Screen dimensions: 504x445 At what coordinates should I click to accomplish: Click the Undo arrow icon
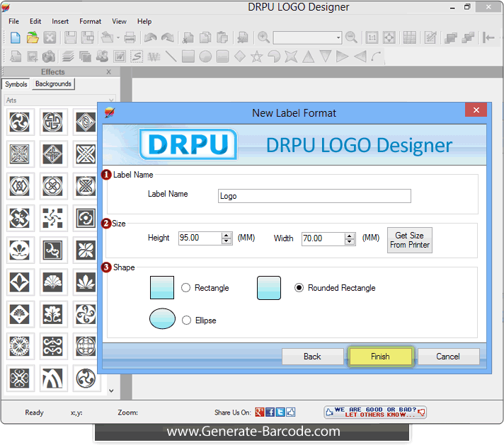pyautogui.click(x=151, y=37)
